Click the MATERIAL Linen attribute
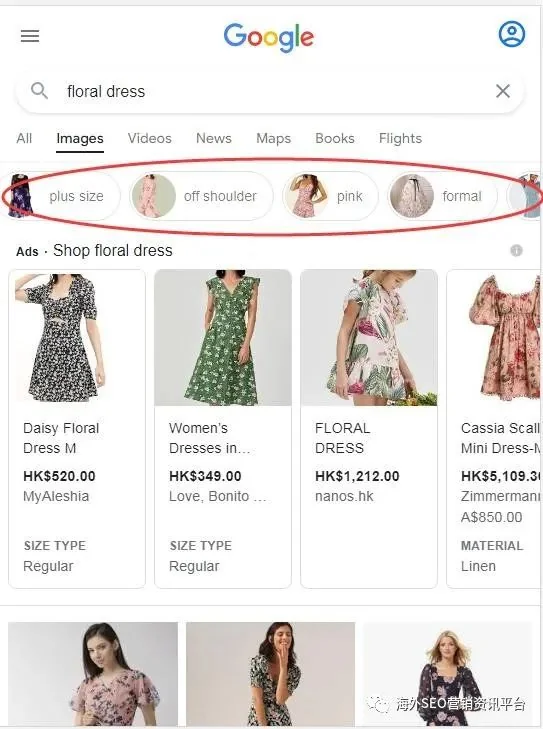This screenshot has width=543, height=729. [492, 556]
